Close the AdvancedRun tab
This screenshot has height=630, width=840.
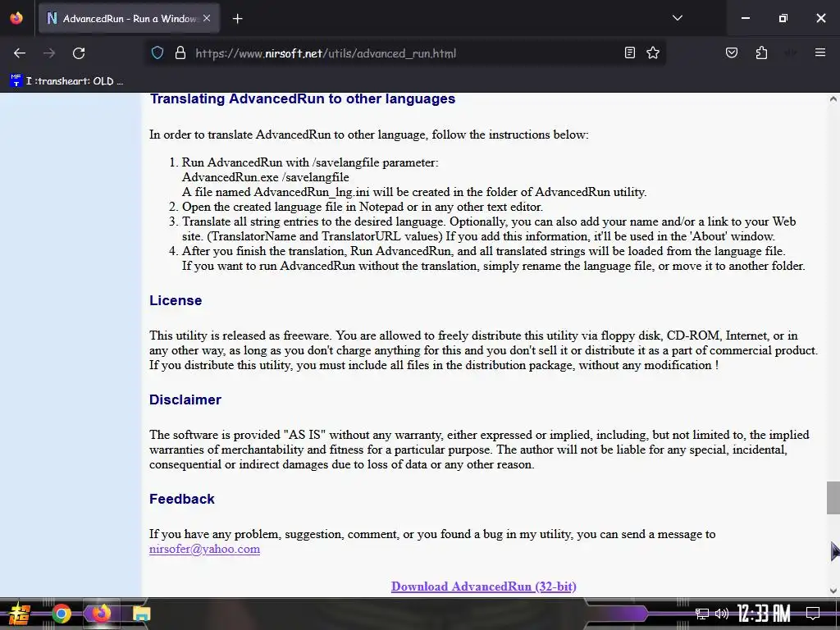coord(207,18)
